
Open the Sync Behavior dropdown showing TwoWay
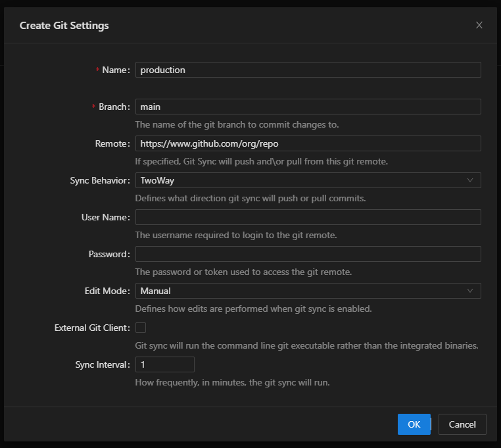pyautogui.click(x=302, y=180)
